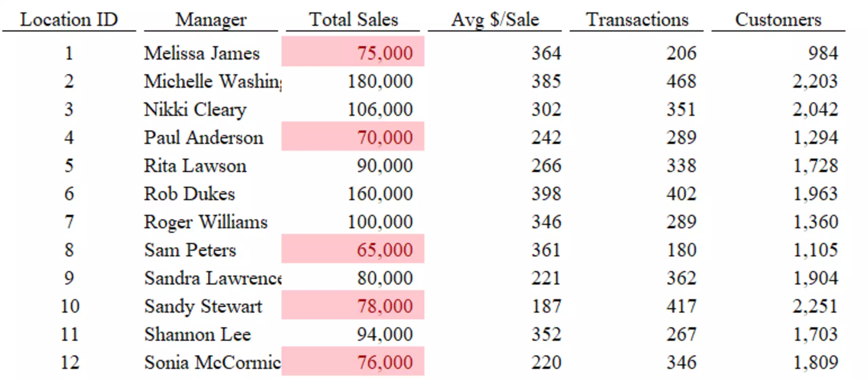Select the Rob Dukes name cell

213,194
